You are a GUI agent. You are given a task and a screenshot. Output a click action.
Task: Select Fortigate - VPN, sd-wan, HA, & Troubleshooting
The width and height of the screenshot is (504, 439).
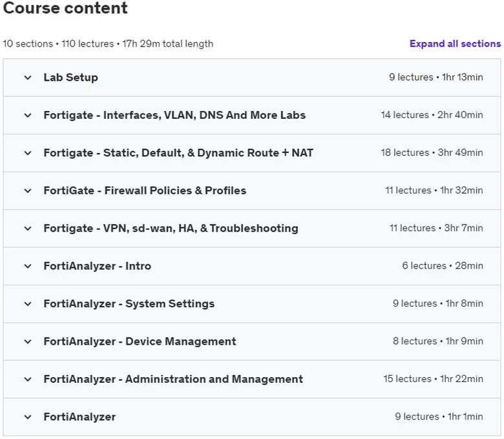[x=171, y=229]
